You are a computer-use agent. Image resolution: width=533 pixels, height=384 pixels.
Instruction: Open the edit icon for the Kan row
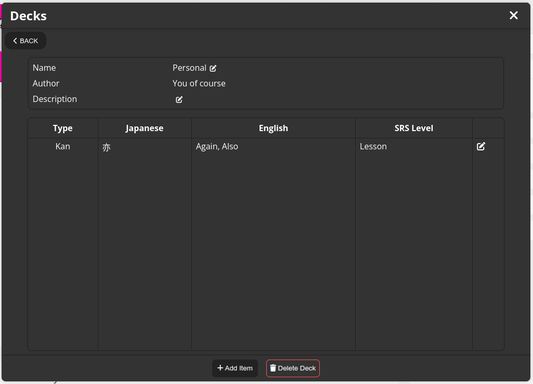pyautogui.click(x=481, y=146)
